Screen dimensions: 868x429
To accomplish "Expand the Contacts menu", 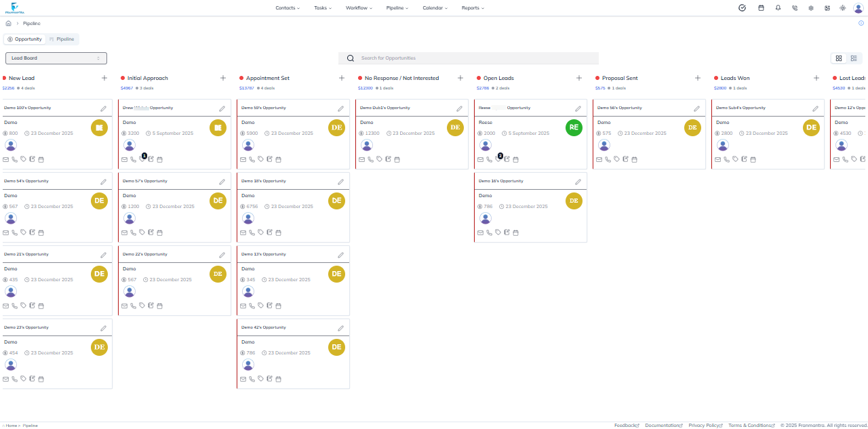I will 288,8.
